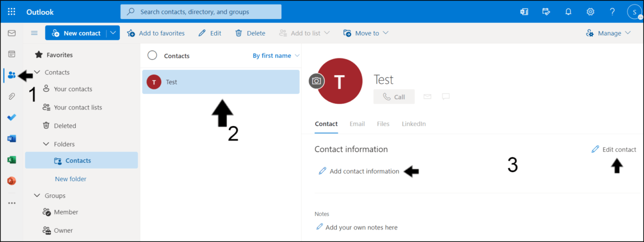This screenshot has height=242, width=644.
Task: Select the Contacts folder item
Action: (82, 161)
